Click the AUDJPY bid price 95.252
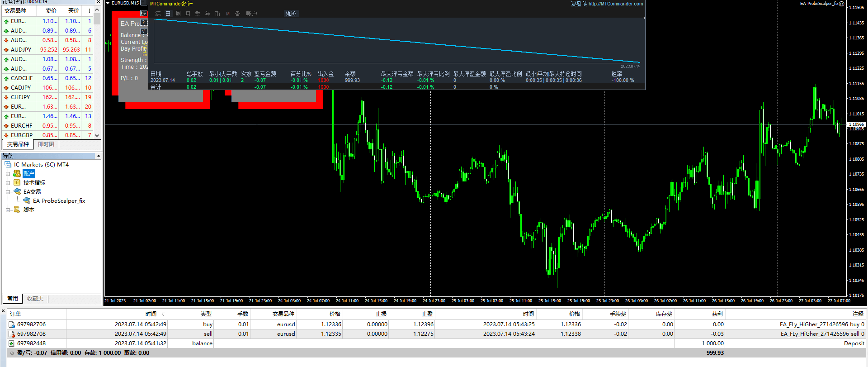 tap(49, 50)
